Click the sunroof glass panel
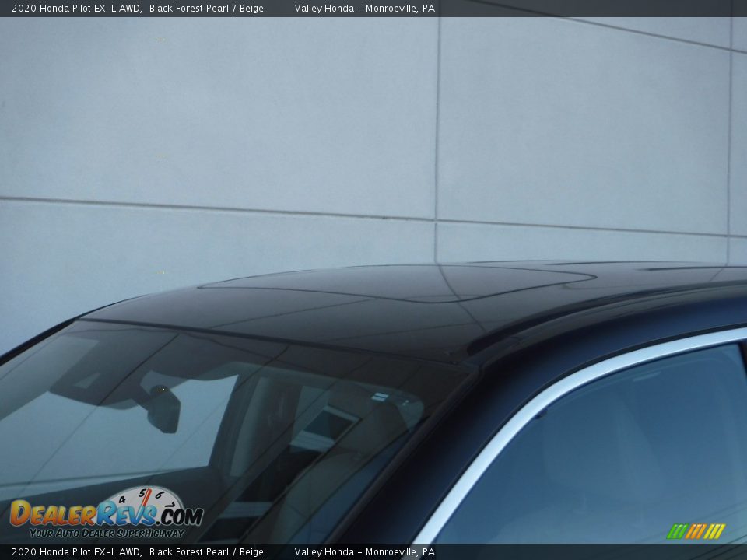 point(397,282)
